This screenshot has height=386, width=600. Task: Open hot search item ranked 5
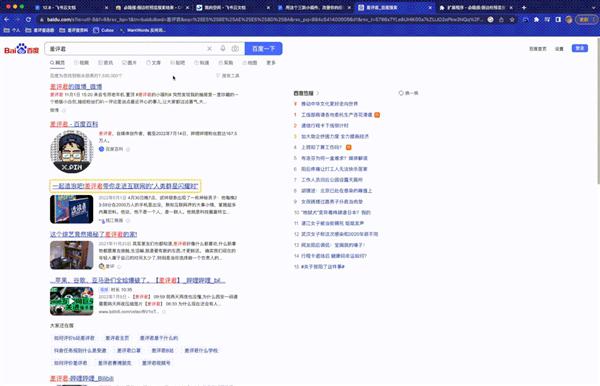[334, 158]
